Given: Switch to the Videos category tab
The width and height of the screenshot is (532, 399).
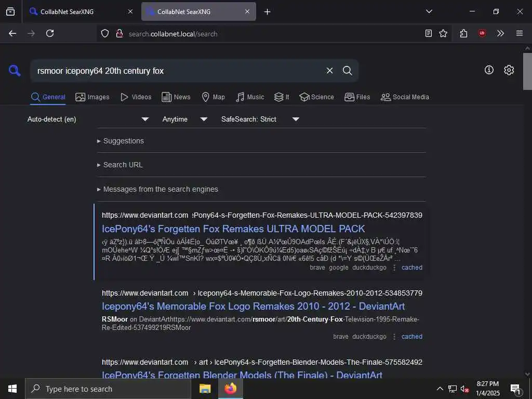Looking at the screenshot, I should tap(136, 97).
